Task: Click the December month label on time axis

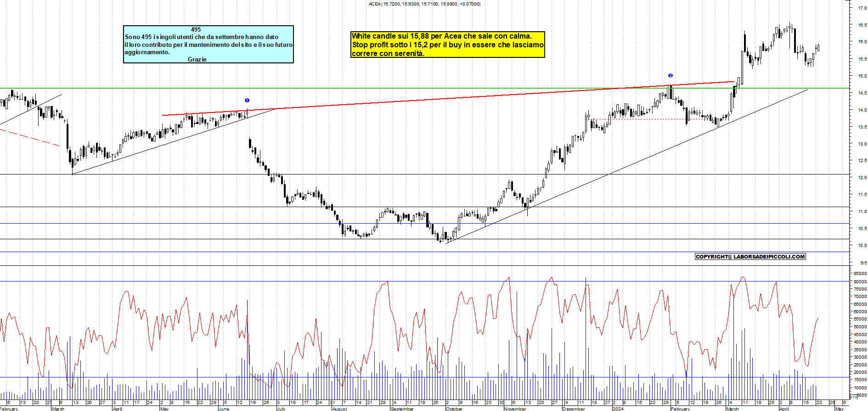Action: [574, 409]
